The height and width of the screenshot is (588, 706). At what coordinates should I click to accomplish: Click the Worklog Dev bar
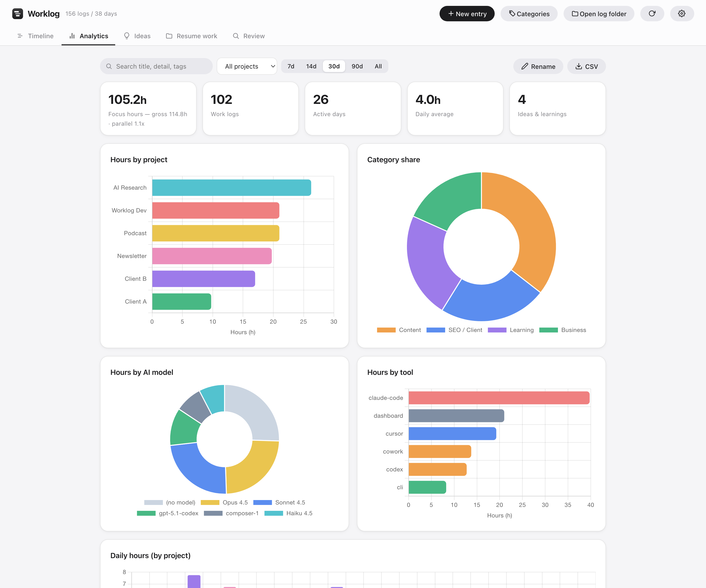tap(216, 210)
